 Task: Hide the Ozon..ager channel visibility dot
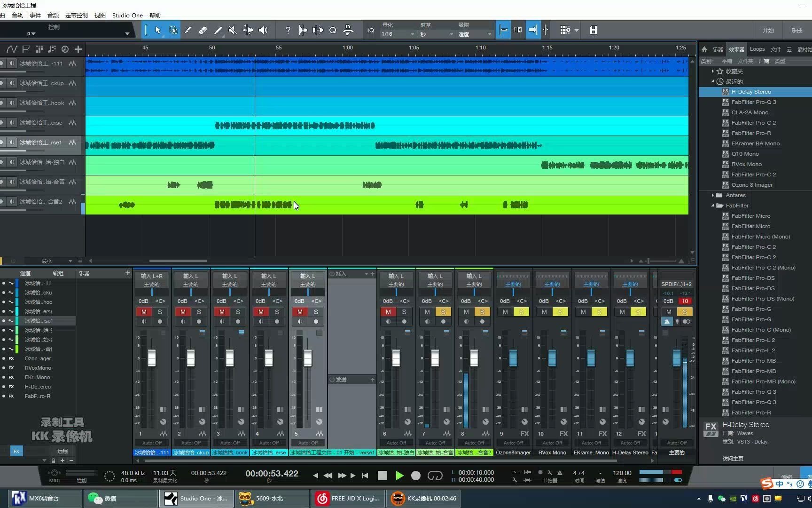click(x=4, y=358)
